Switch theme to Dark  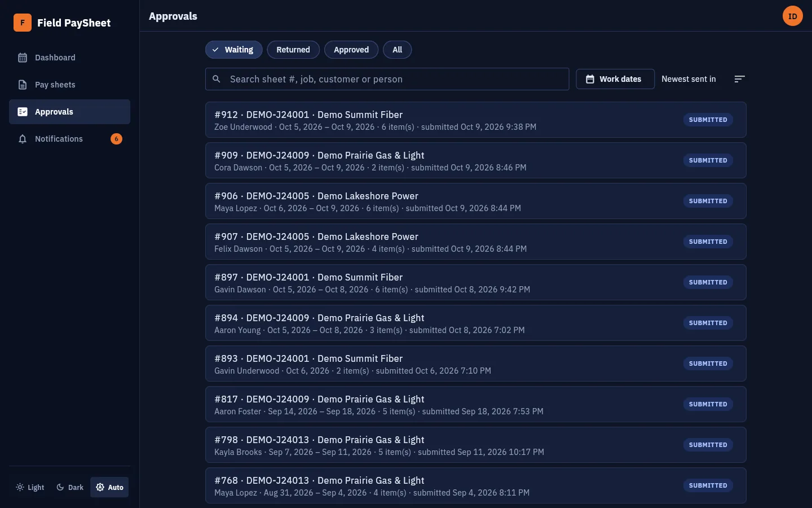click(x=70, y=487)
